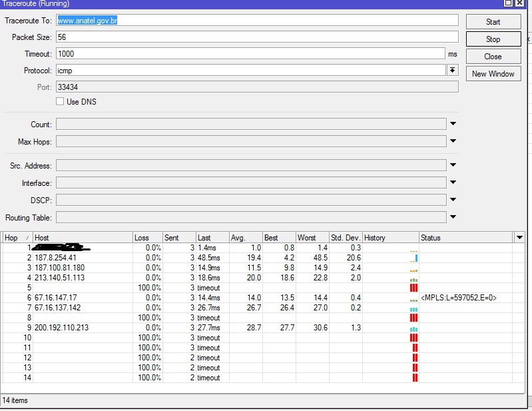The height and width of the screenshot is (411, 532).
Task: Open a New Window
Action: pyautogui.click(x=493, y=74)
